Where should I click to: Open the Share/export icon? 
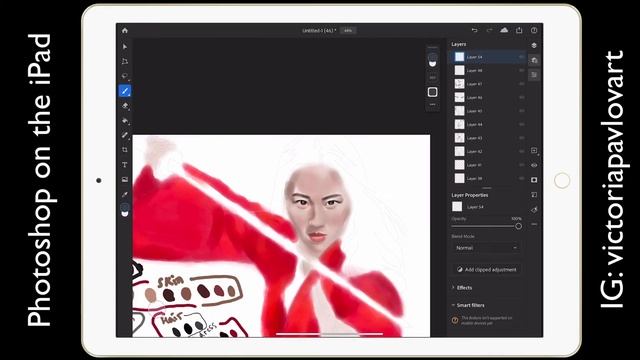[x=519, y=30]
